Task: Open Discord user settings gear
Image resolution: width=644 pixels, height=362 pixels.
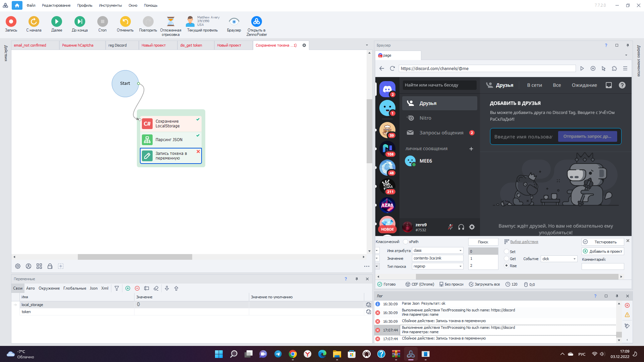Action: [472, 227]
